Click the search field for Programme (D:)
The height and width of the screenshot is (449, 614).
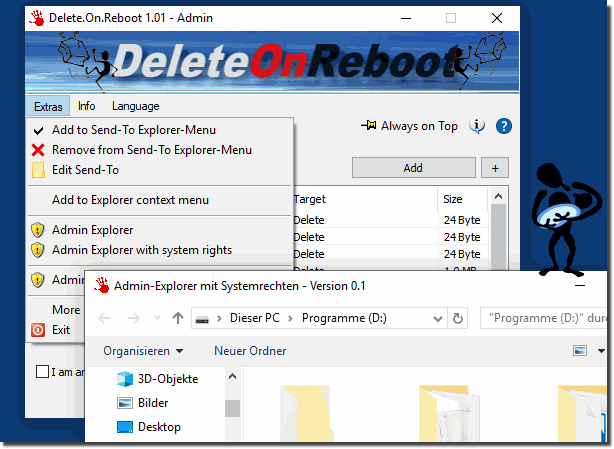point(543,318)
